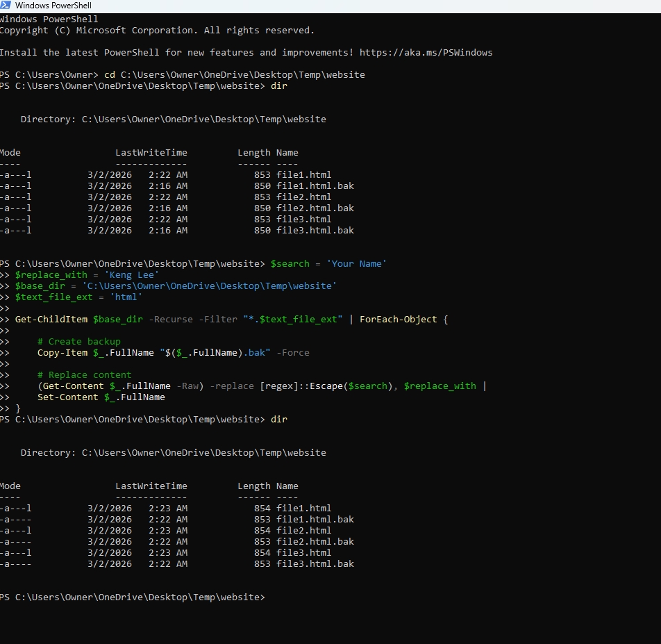Click the LastWriteTime header in the second listing
The height and width of the screenshot is (644, 661).
(x=151, y=486)
